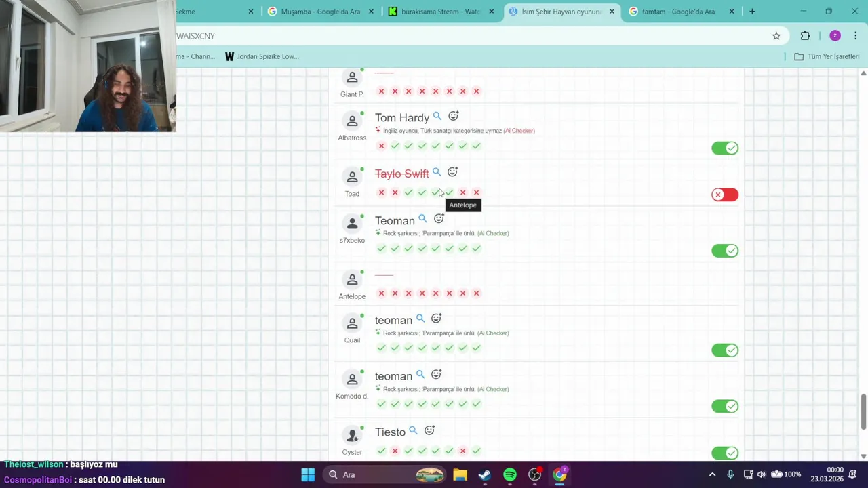
Task: Open Jordan Spizike Low bookmark
Action: 262,56
